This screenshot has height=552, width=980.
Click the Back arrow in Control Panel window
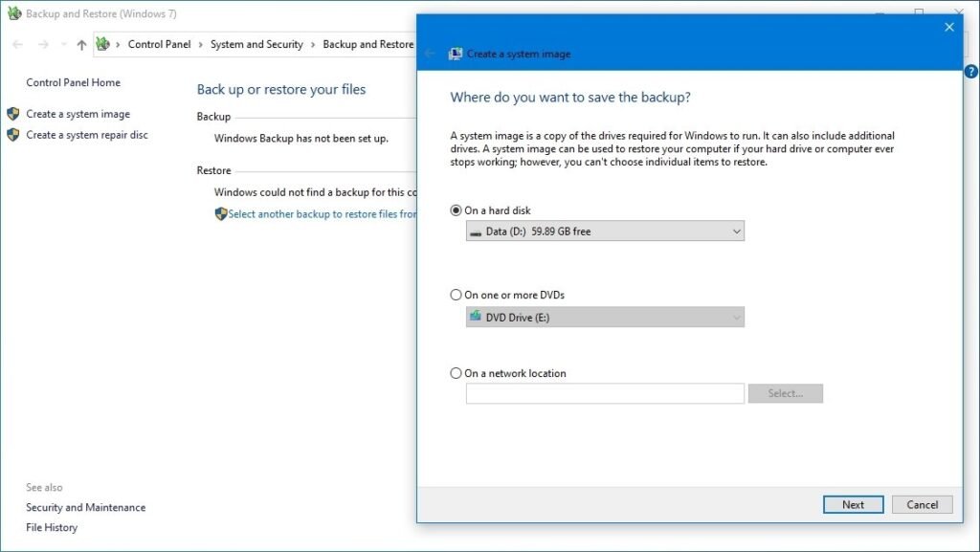point(17,44)
